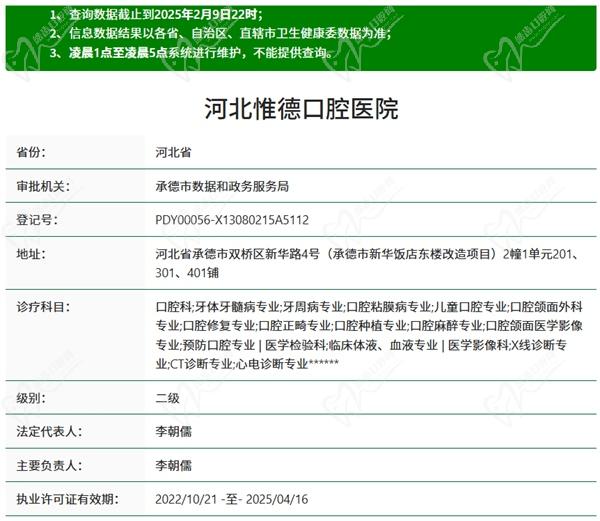The width and height of the screenshot is (600, 521).
Task: Click the province value 河北省
Action: pyautogui.click(x=173, y=152)
